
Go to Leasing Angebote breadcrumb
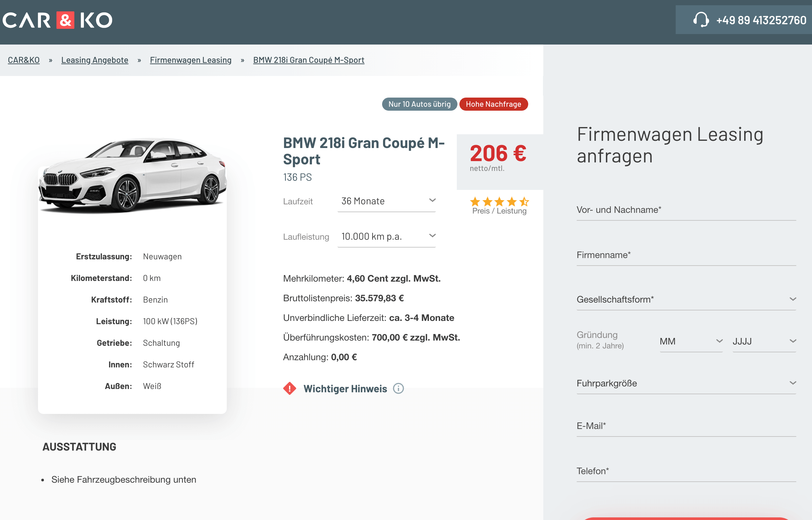[95, 60]
